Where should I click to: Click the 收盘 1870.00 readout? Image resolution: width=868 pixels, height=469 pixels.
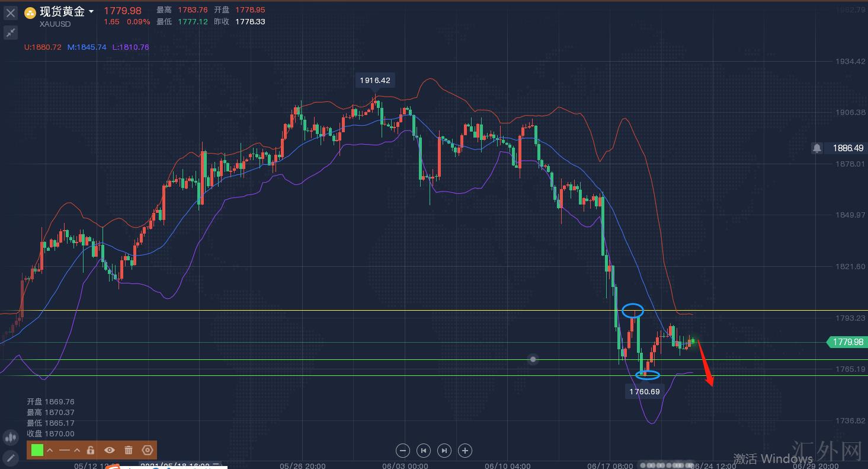tap(50, 433)
